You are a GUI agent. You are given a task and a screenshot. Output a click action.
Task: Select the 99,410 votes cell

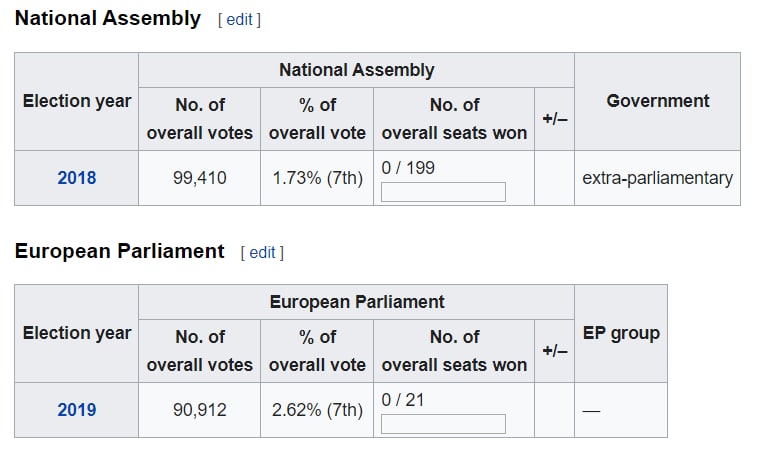pyautogui.click(x=199, y=178)
